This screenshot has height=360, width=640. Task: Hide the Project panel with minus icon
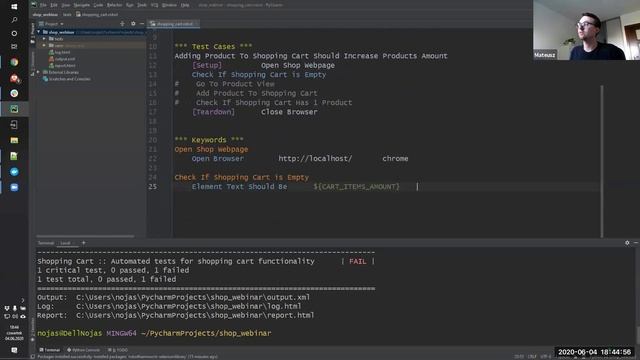click(142, 24)
